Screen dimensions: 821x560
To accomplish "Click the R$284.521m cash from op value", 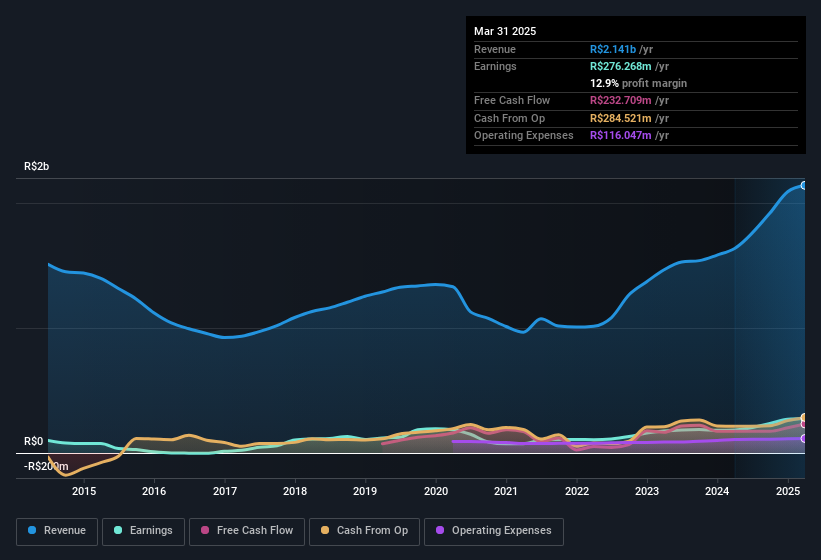I will tap(620, 118).
